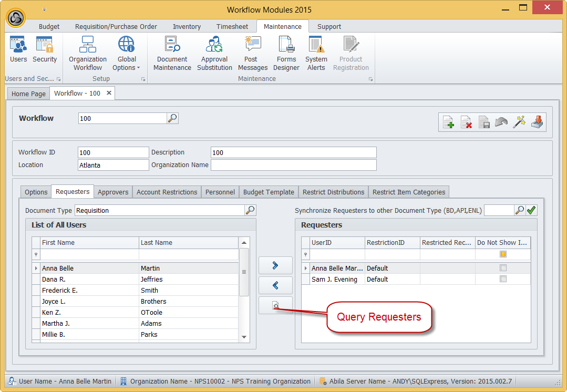Click the Query Requesters magnifier button

275,305
